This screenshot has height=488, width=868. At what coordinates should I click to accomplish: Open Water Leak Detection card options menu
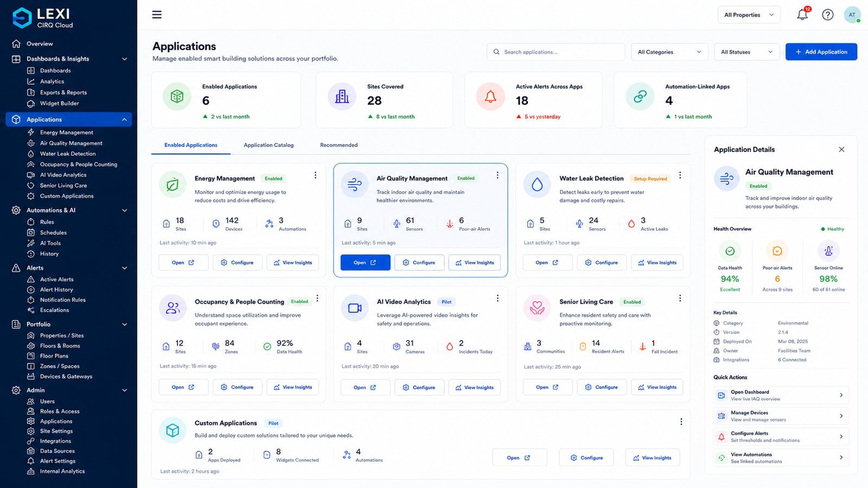pyautogui.click(x=680, y=175)
